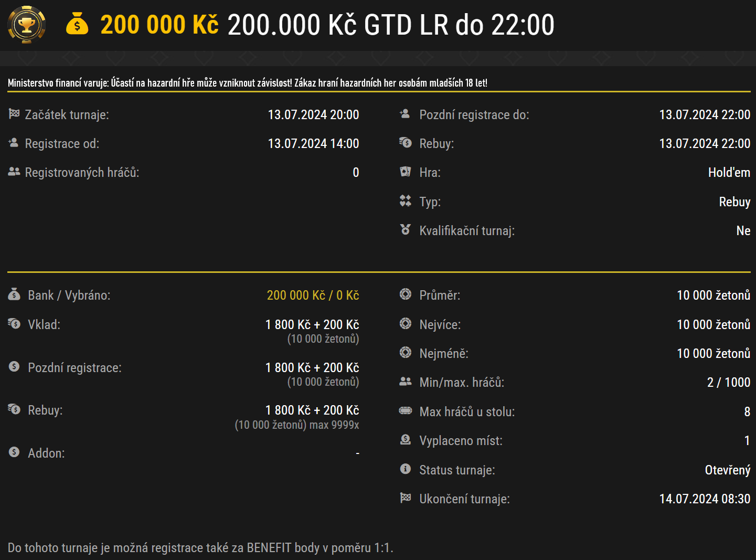This screenshot has height=560, width=756.
Task: Click the status value Otevřený
Action: coord(728,470)
